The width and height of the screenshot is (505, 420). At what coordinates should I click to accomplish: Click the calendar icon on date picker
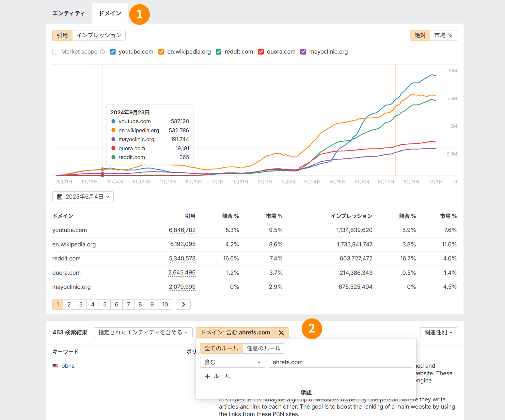[59, 197]
